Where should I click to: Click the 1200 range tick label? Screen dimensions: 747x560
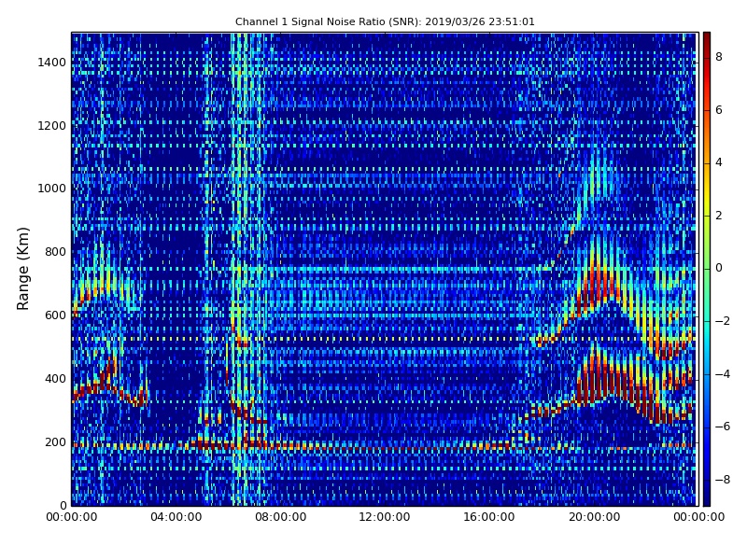tap(52, 126)
